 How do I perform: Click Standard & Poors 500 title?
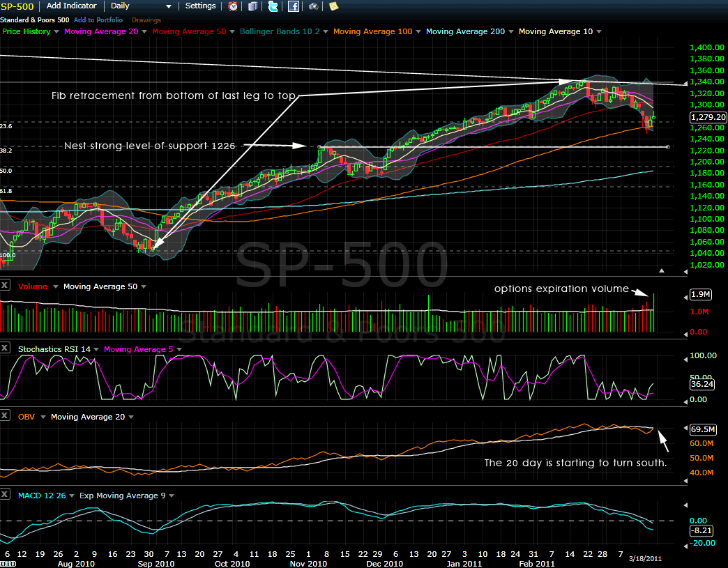(34, 20)
